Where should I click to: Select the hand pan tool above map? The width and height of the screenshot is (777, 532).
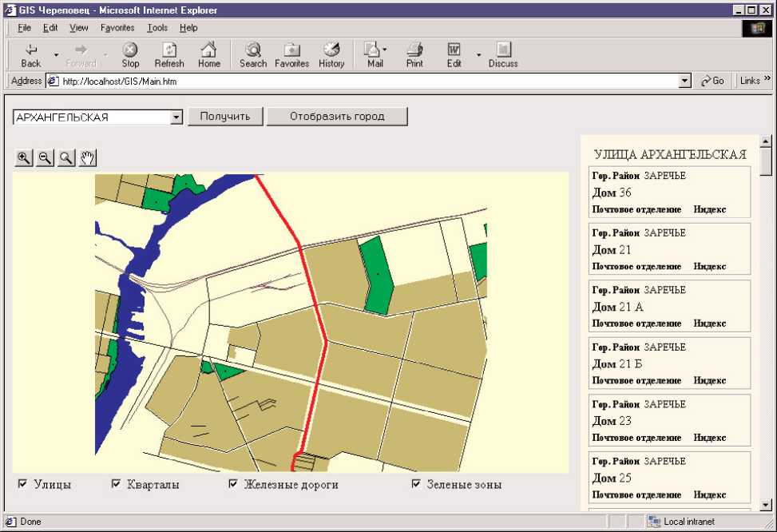point(88,158)
